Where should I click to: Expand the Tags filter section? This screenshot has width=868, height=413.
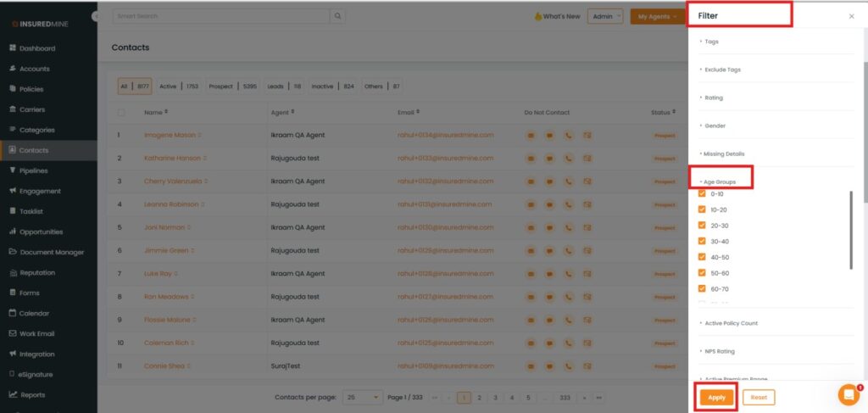click(x=712, y=42)
